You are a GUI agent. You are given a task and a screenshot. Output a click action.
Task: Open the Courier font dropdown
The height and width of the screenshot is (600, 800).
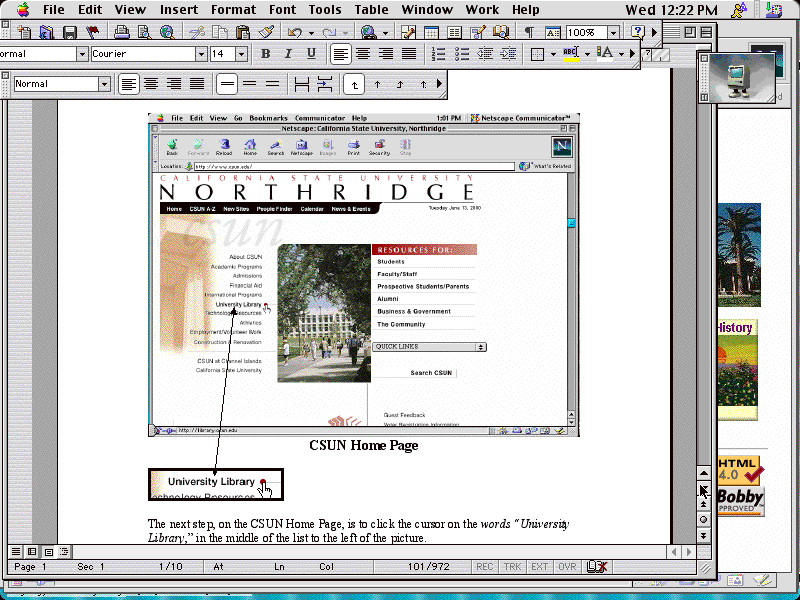(x=202, y=54)
